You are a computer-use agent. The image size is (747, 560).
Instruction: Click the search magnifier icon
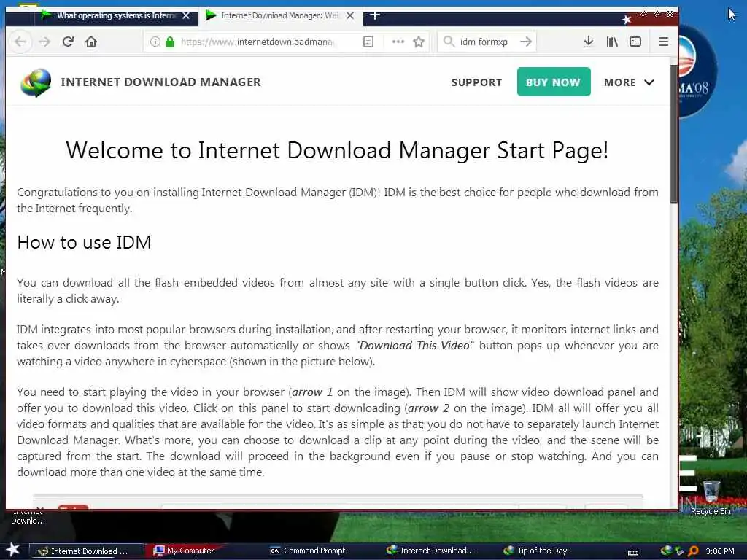pyautogui.click(x=449, y=42)
